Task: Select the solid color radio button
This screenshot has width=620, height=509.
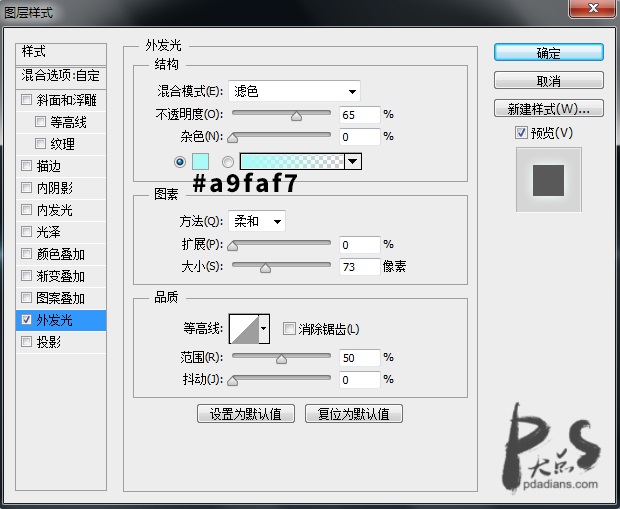Action: (x=180, y=162)
